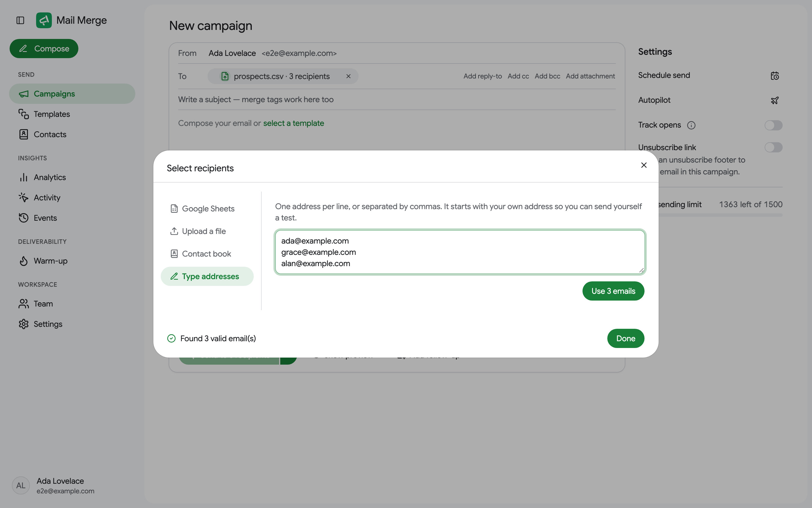Focus the subject line field
Image resolution: width=812 pixels, height=508 pixels.
tap(397, 99)
